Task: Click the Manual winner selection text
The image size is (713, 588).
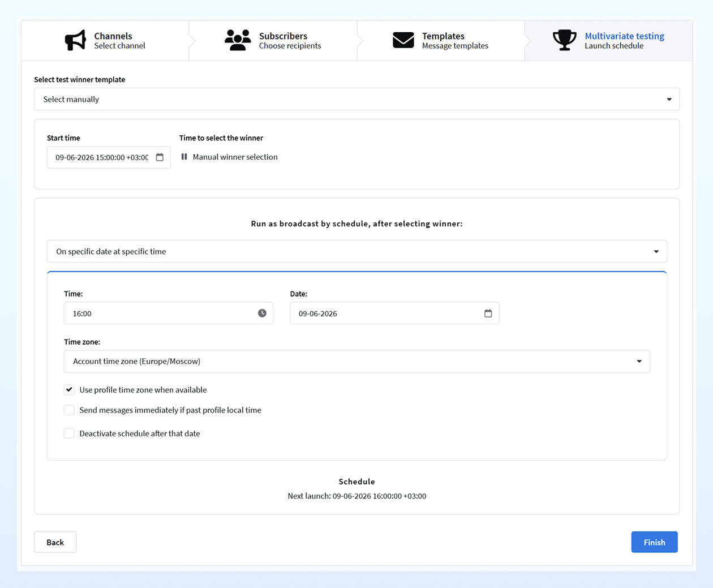Action: pos(235,157)
